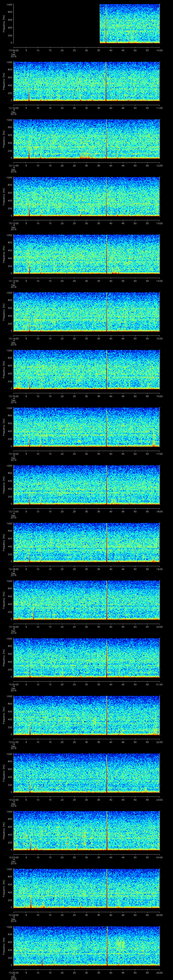
Task: Click the spectrogram panel starting at 13:09:00
Action: point(86,24)
